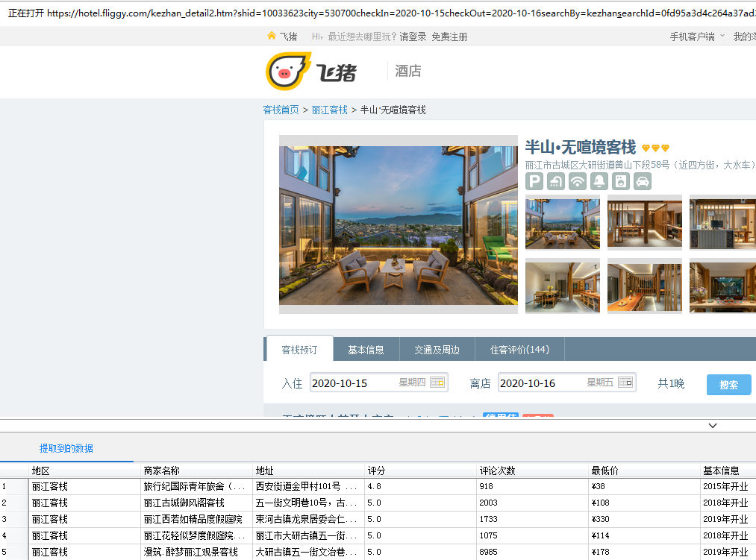Select the terrace sunset thumbnail
The width and height of the screenshot is (756, 560).
coord(563,222)
